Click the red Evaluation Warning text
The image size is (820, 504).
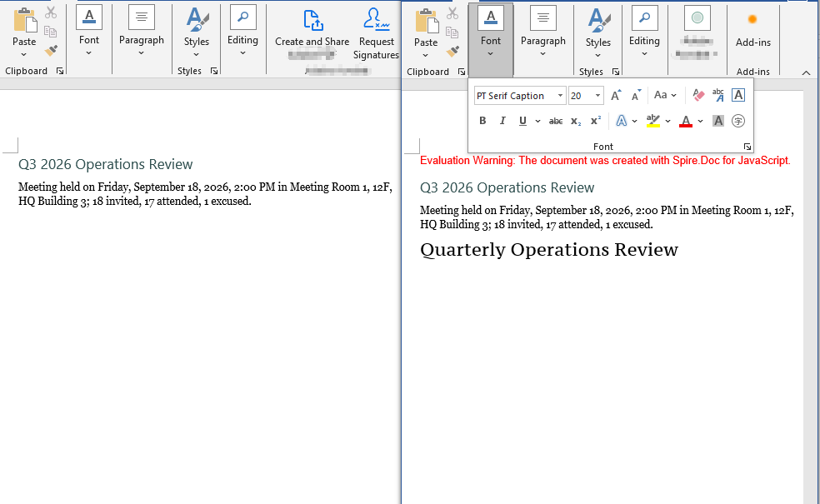coord(605,161)
